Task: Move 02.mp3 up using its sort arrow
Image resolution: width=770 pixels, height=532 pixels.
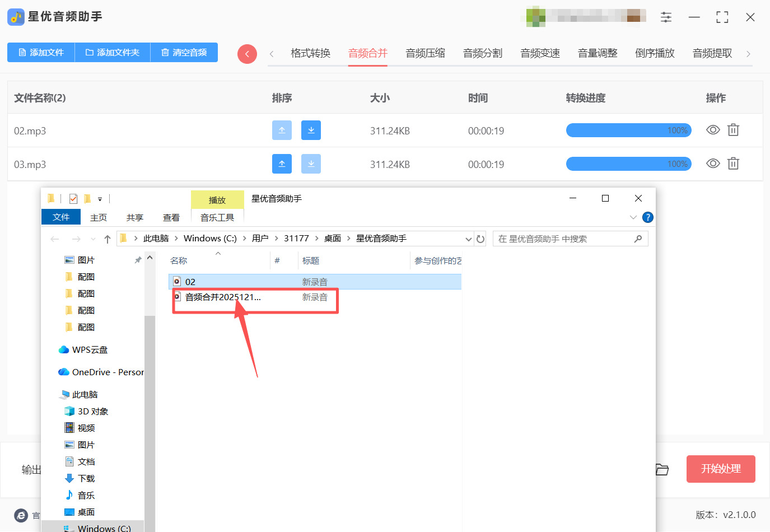Action: (282, 130)
